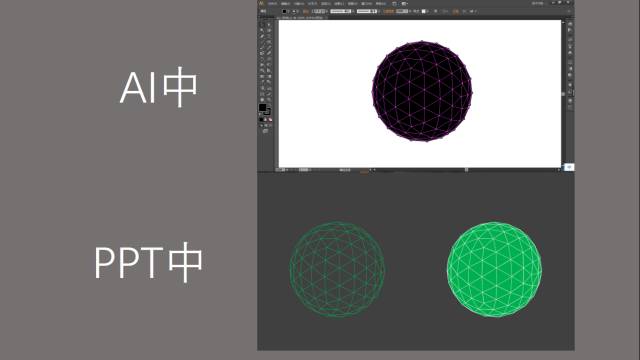Select the Zoom tool in Illustrator toolbox

coord(269,100)
